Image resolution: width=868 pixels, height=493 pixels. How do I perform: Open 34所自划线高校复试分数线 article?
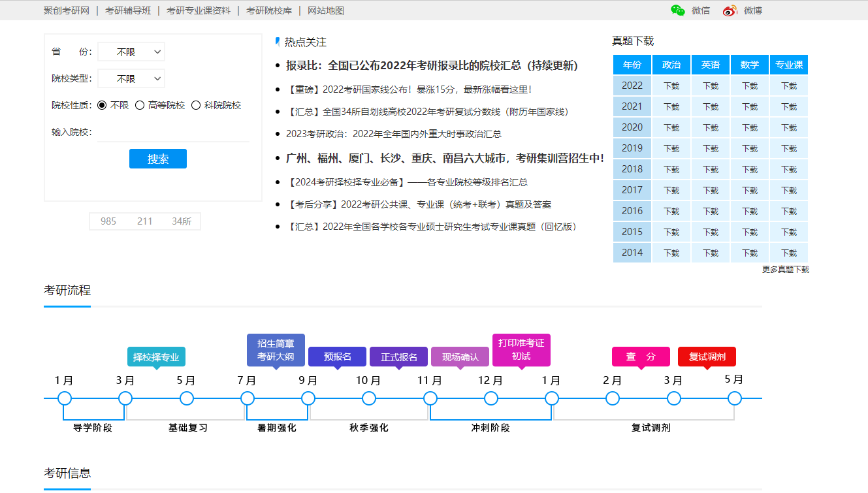(x=428, y=112)
